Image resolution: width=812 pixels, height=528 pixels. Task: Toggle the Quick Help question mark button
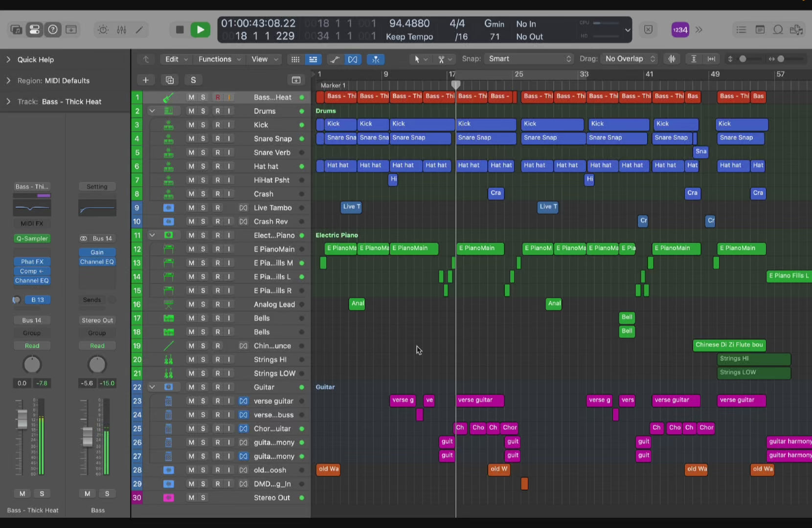[x=53, y=30]
